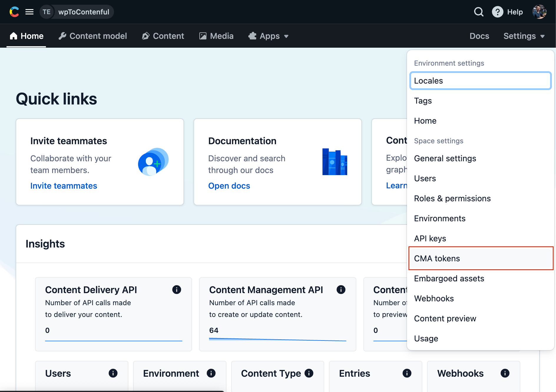The image size is (556, 392).
Task: Expand the Settings dropdown chevron
Action: pos(543,36)
